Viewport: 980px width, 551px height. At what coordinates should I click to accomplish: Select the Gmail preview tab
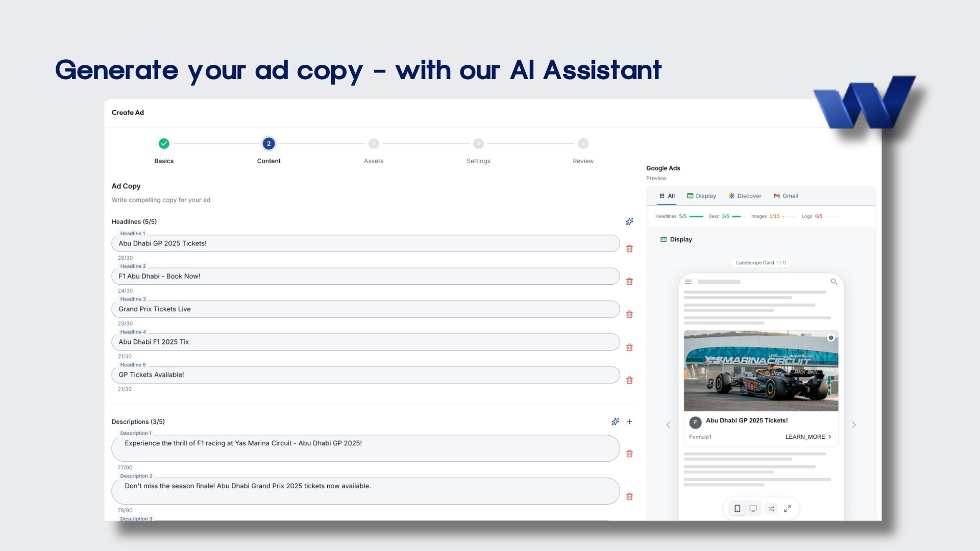coord(786,196)
